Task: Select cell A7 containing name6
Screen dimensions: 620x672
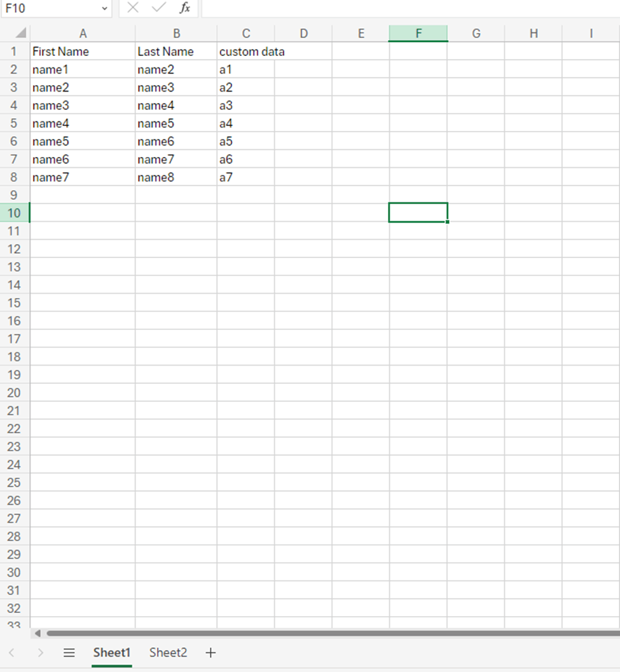Action: pyautogui.click(x=83, y=160)
